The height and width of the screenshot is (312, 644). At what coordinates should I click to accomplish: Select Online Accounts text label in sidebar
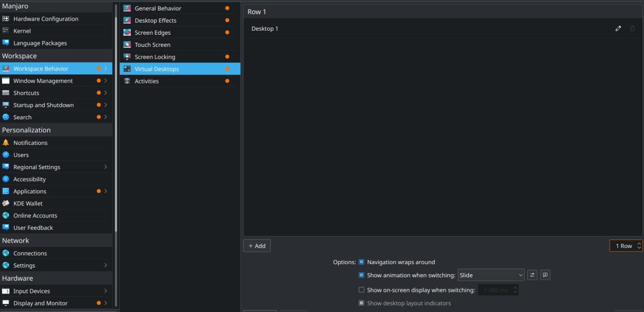35,215
